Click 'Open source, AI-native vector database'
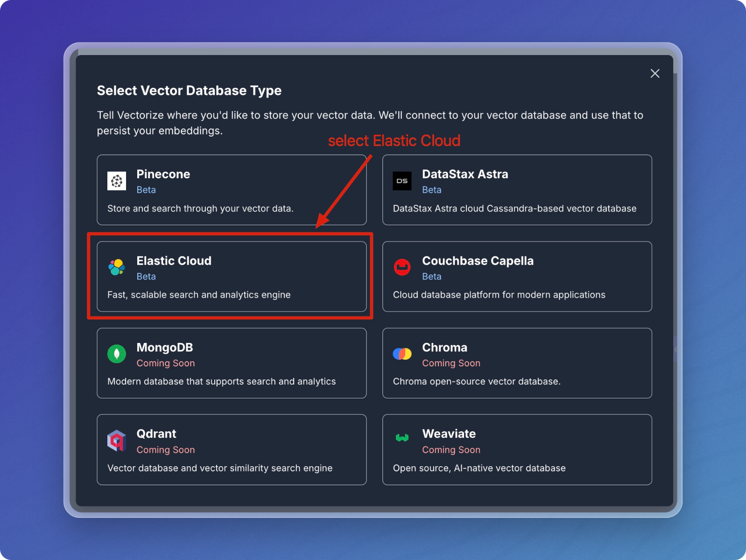 tap(479, 468)
